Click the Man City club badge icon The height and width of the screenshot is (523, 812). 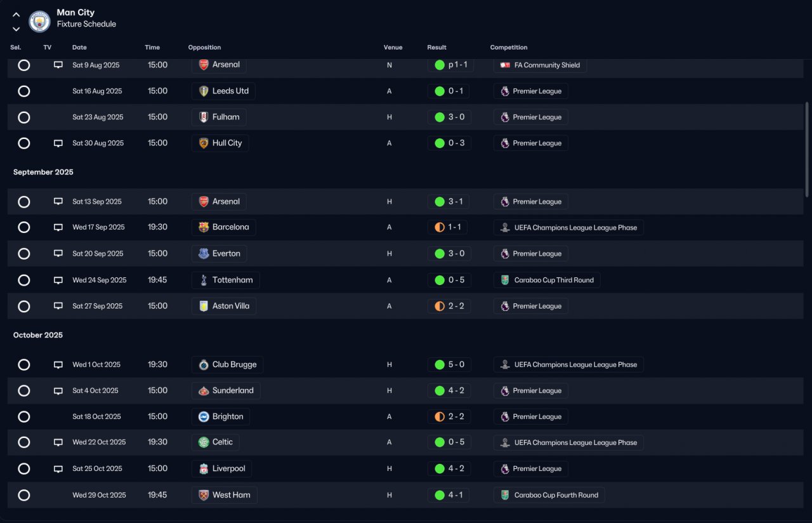tap(39, 21)
